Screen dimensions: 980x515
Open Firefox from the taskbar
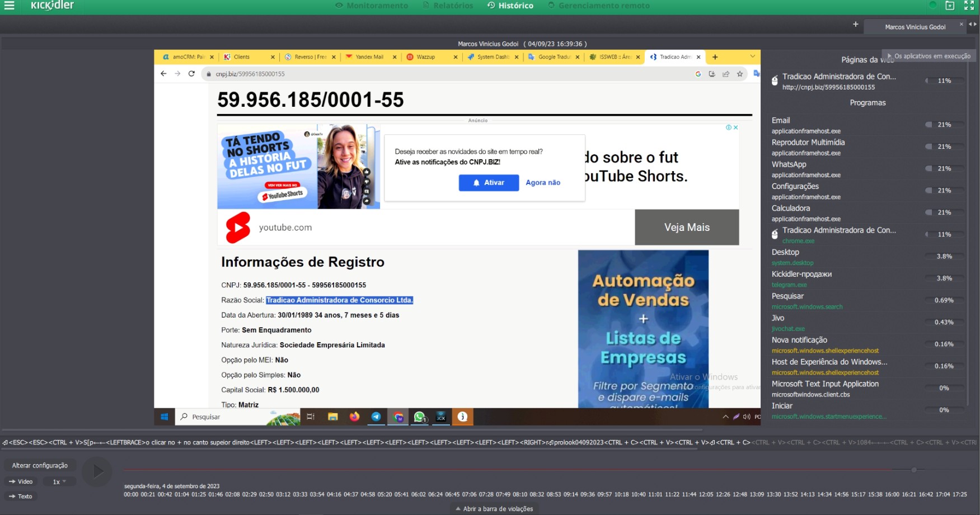pos(354,417)
